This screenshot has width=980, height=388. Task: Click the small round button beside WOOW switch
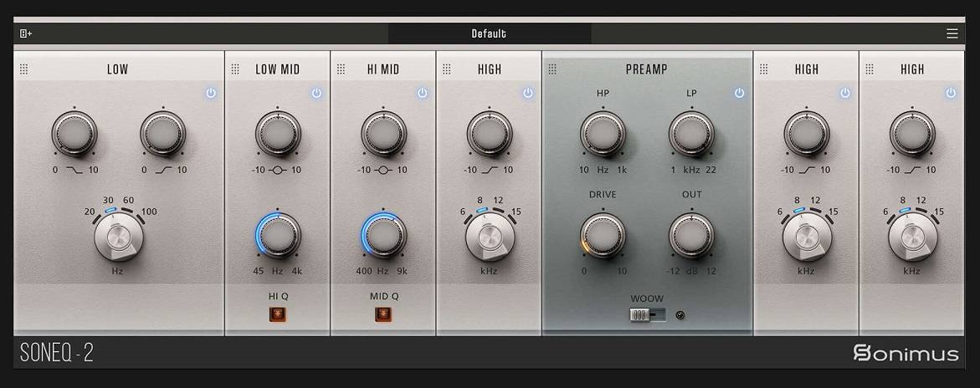pos(680,315)
